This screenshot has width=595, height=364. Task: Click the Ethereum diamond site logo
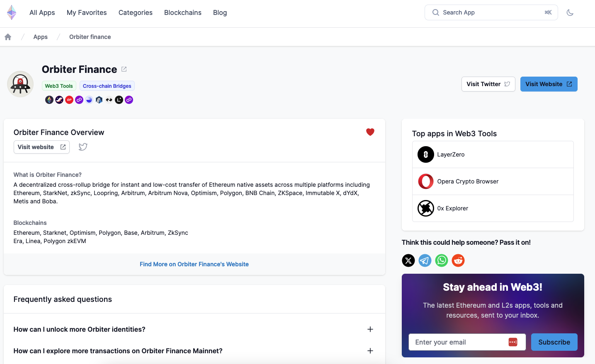(12, 12)
